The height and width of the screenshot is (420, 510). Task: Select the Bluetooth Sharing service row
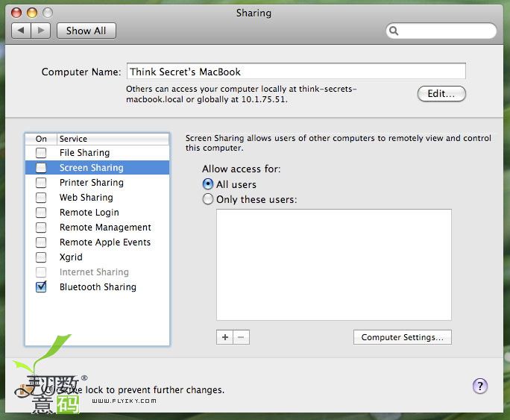coord(97,287)
